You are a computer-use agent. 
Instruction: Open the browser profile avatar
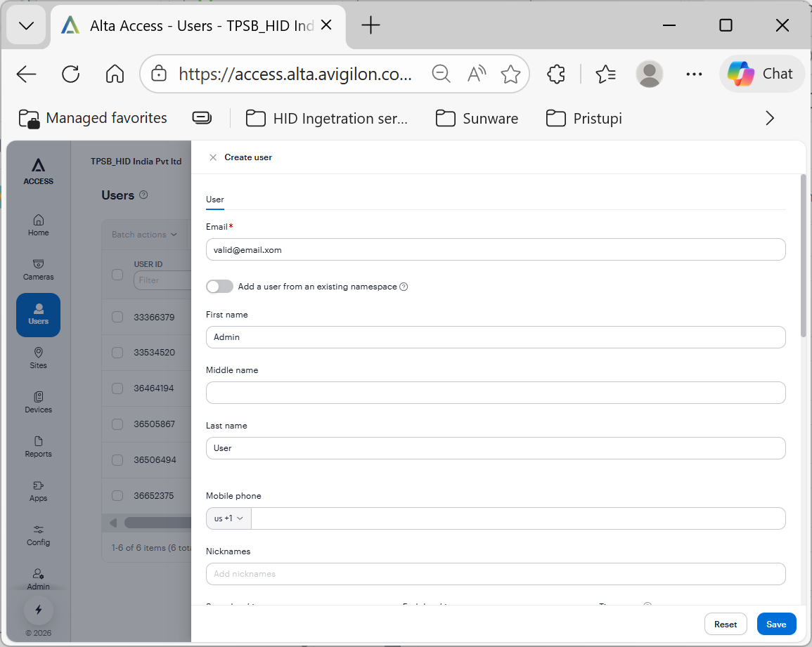tap(650, 74)
